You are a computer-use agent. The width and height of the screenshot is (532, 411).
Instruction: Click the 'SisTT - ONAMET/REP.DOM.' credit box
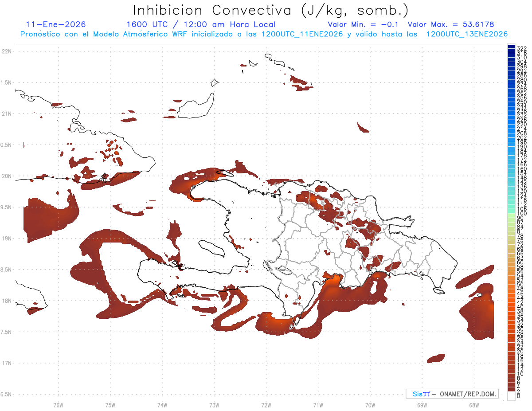click(x=452, y=394)
